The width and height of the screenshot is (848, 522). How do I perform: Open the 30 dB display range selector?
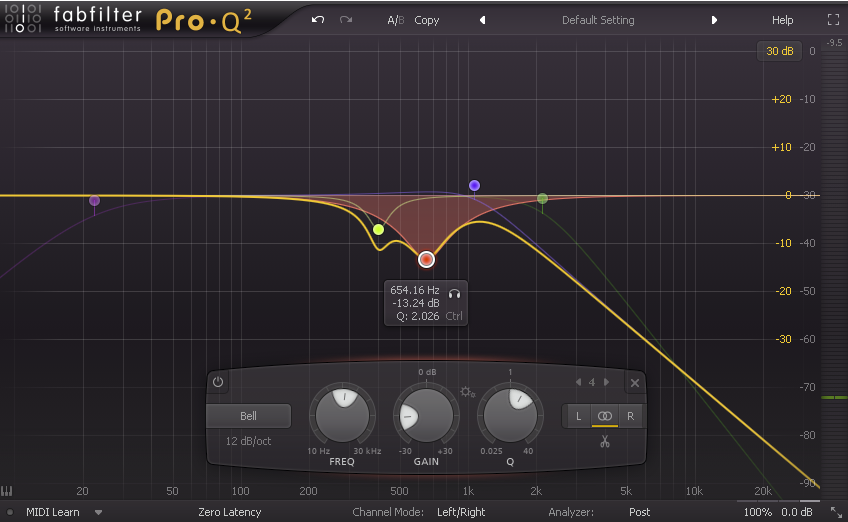point(779,51)
